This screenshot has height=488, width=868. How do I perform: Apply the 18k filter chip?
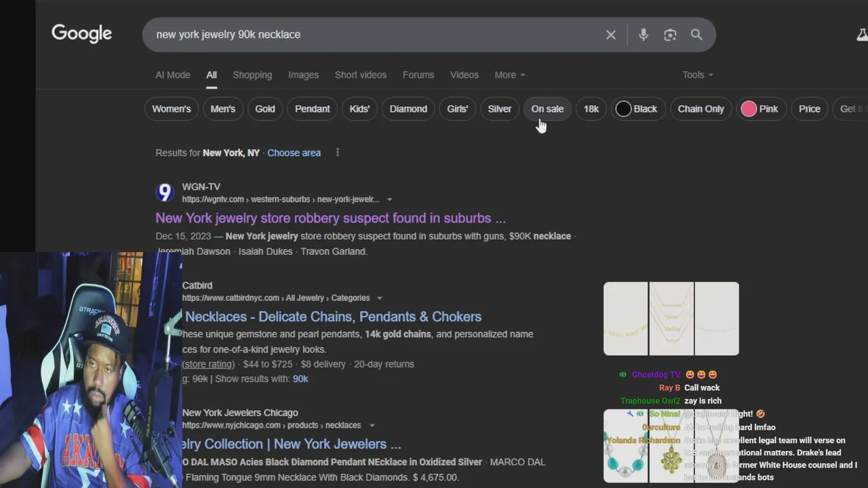(x=591, y=108)
